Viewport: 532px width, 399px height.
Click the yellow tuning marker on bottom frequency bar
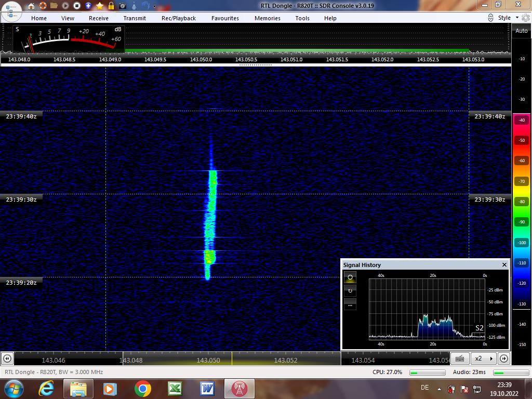tap(232, 358)
